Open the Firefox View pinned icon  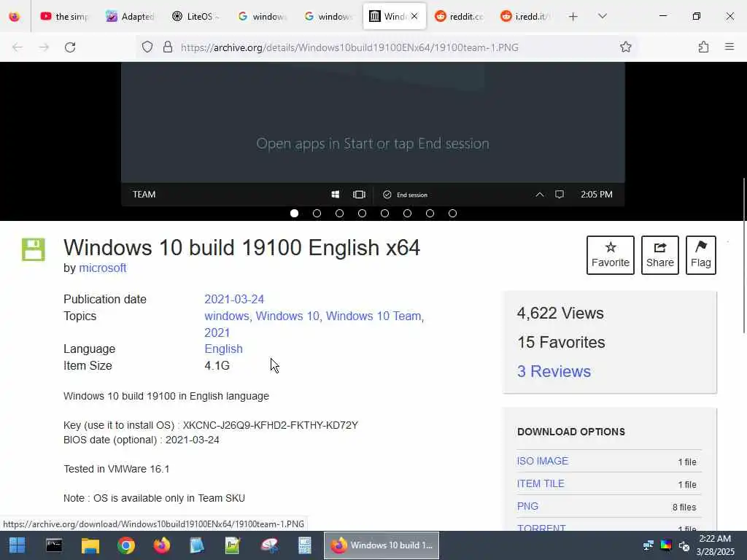pos(15,16)
